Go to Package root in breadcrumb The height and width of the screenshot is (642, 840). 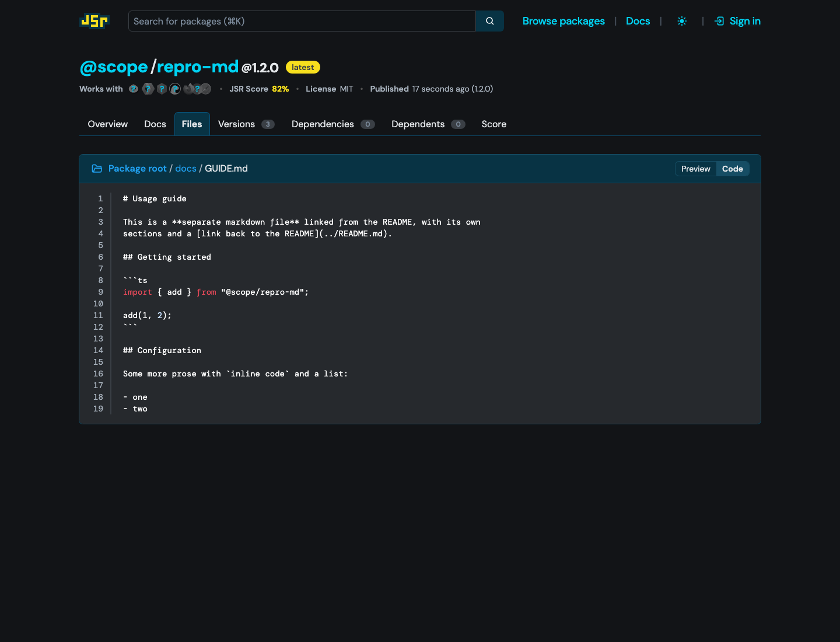(x=138, y=169)
